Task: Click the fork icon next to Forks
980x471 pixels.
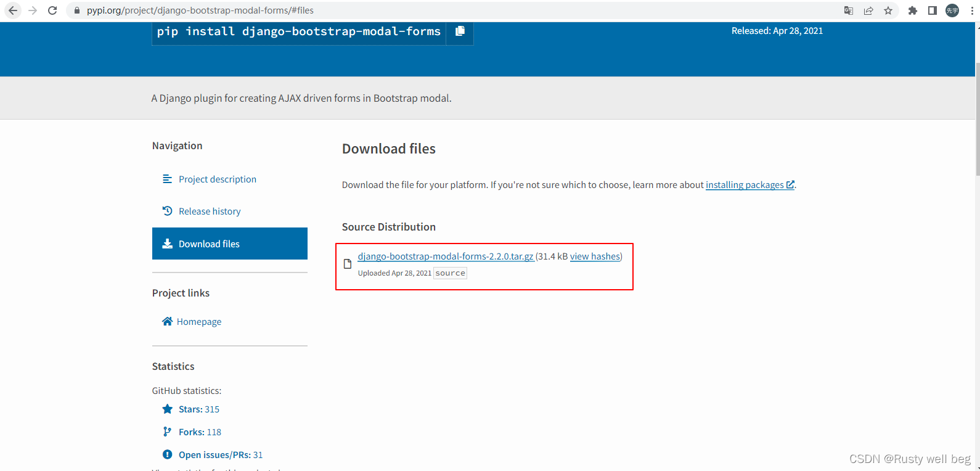Action: [167, 432]
